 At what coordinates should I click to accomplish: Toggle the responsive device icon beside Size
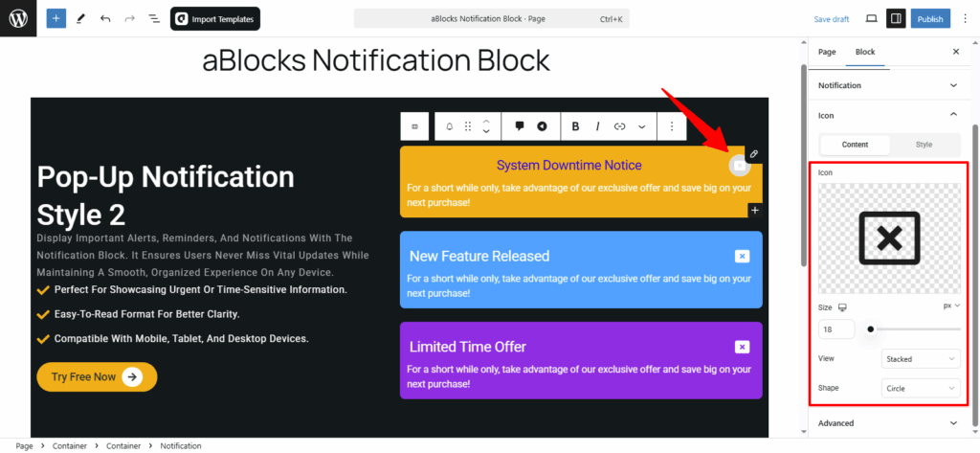click(x=842, y=307)
